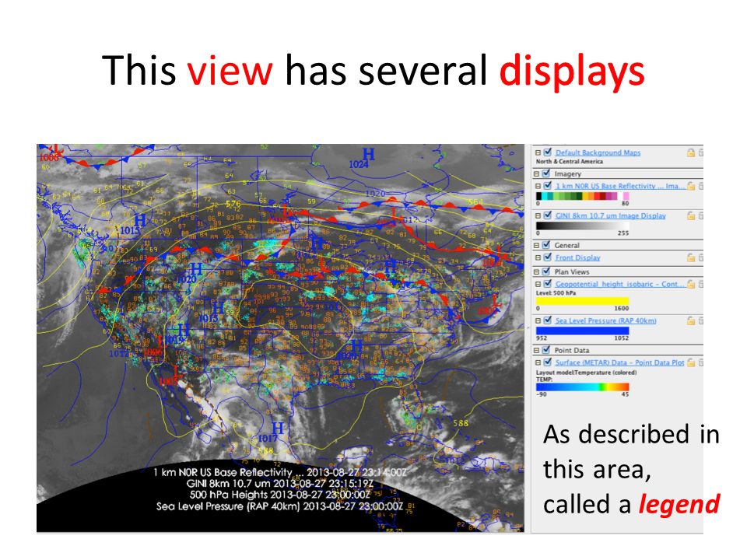Screen dimensions: 747x560
Task: Click the reflectivity 0–80 color bar
Action: tap(582, 196)
